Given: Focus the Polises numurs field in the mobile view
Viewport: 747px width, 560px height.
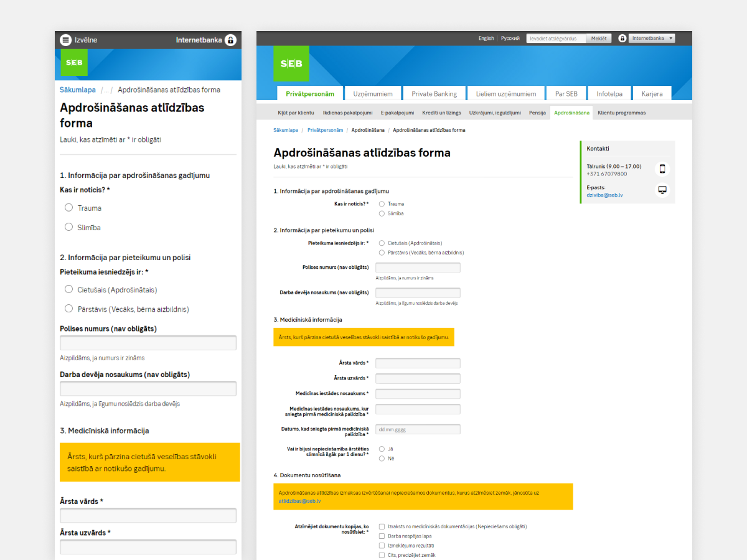Looking at the screenshot, I should pyautogui.click(x=148, y=343).
